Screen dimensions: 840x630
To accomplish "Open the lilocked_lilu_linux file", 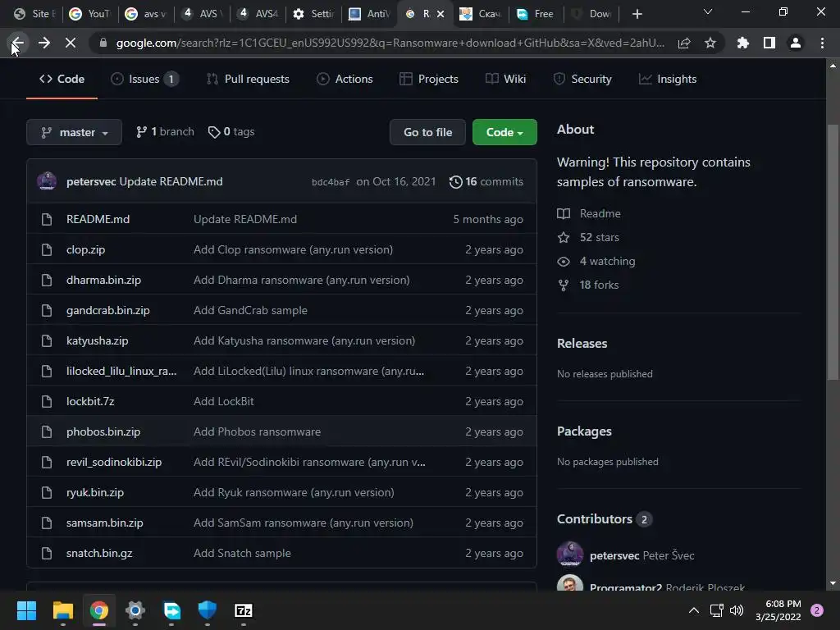I will [121, 372].
